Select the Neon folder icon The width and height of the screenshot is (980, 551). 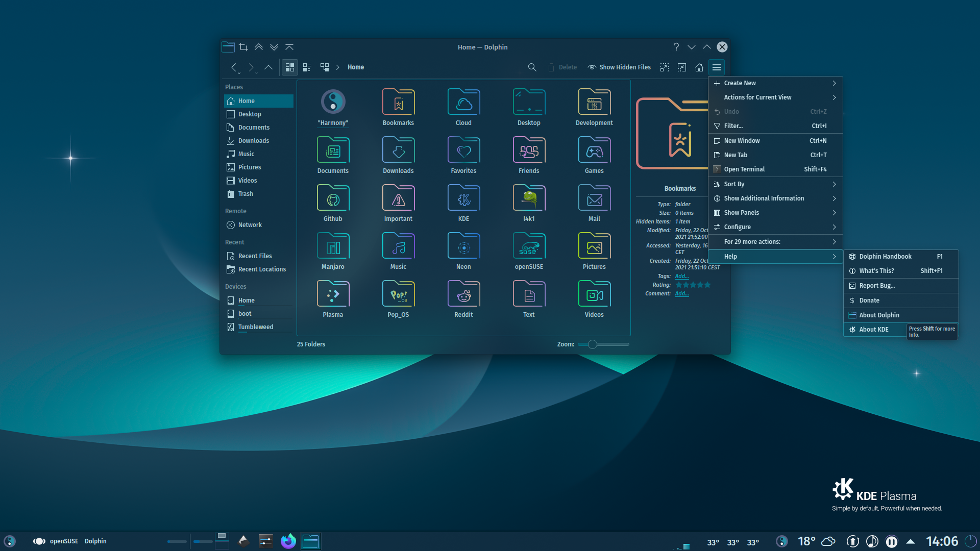pyautogui.click(x=463, y=245)
